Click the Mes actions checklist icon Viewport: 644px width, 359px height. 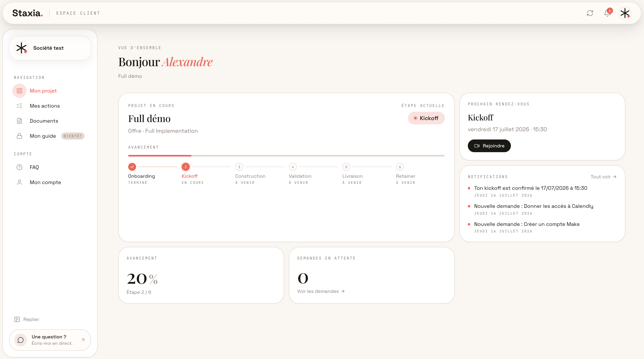pos(19,106)
